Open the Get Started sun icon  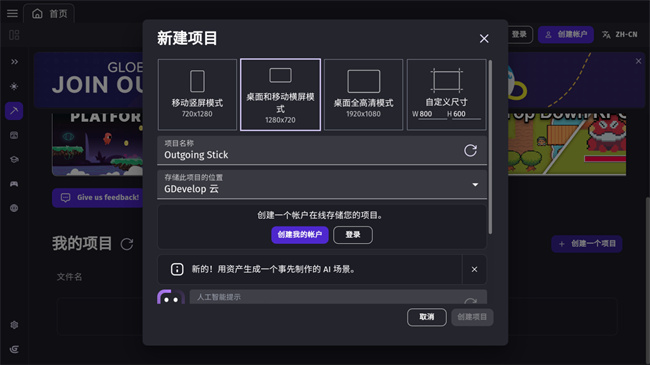(14, 86)
